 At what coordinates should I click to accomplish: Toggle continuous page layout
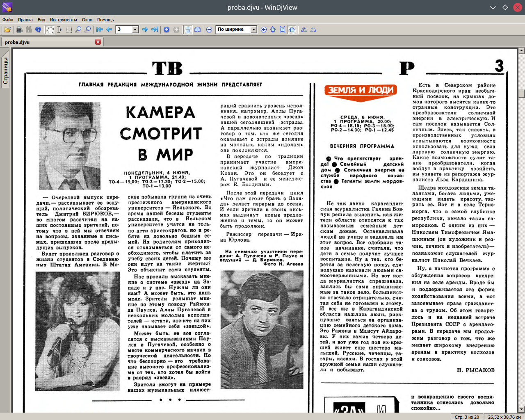pos(188,30)
